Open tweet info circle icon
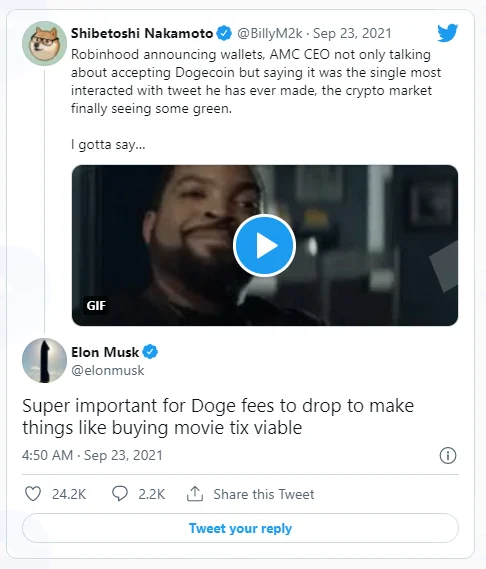The width and height of the screenshot is (486, 569). 448,455
